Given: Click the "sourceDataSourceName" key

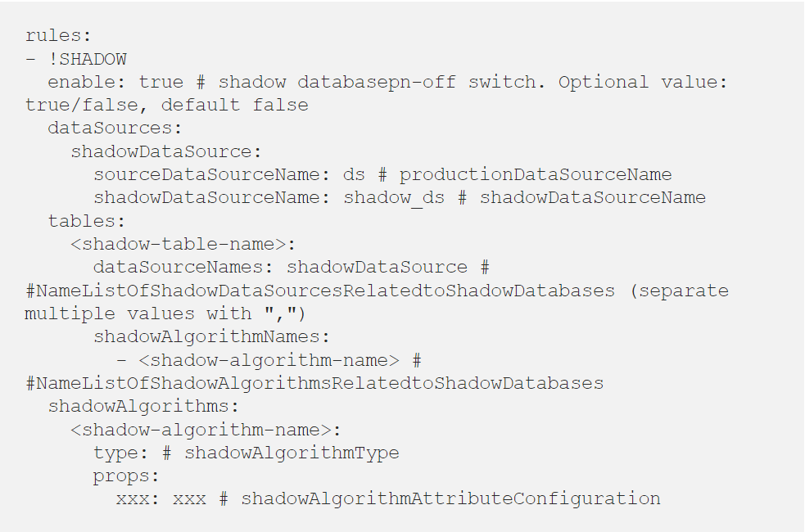Looking at the screenshot, I should [x=207, y=174].
